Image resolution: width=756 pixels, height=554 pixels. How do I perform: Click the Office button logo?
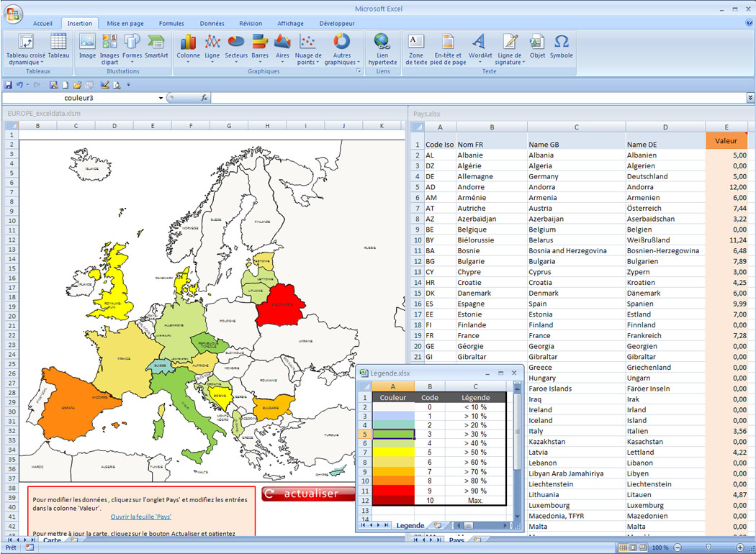coord(14,14)
